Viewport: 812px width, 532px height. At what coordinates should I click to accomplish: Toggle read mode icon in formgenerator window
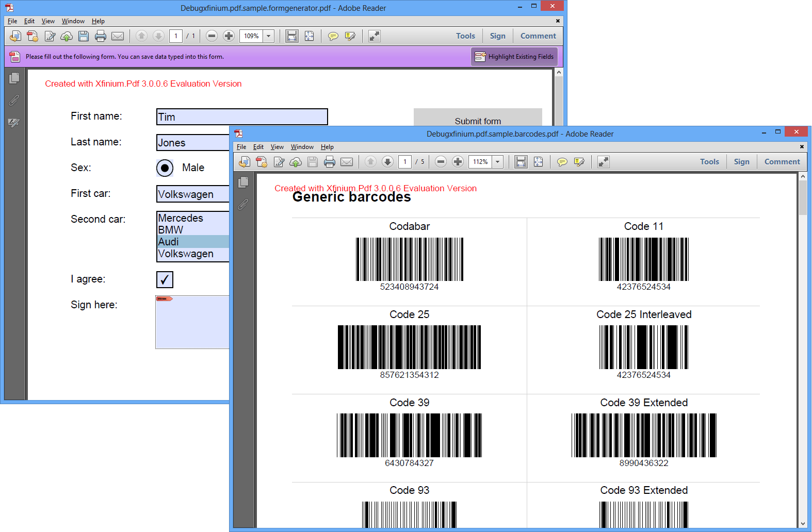(375, 36)
